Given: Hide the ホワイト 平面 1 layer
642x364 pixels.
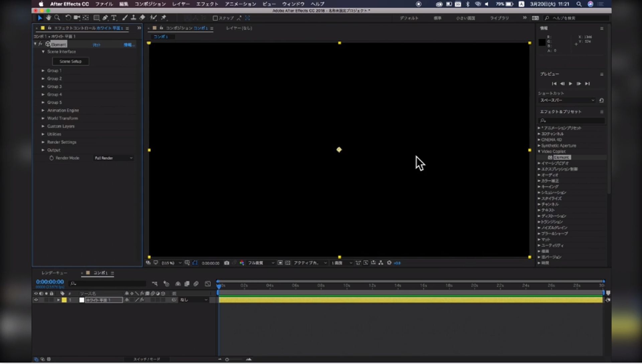Looking at the screenshot, I should click(x=36, y=300).
